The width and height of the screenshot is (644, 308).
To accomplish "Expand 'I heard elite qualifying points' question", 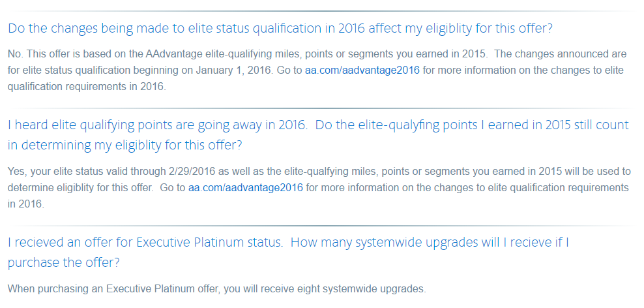I will tap(318, 135).
